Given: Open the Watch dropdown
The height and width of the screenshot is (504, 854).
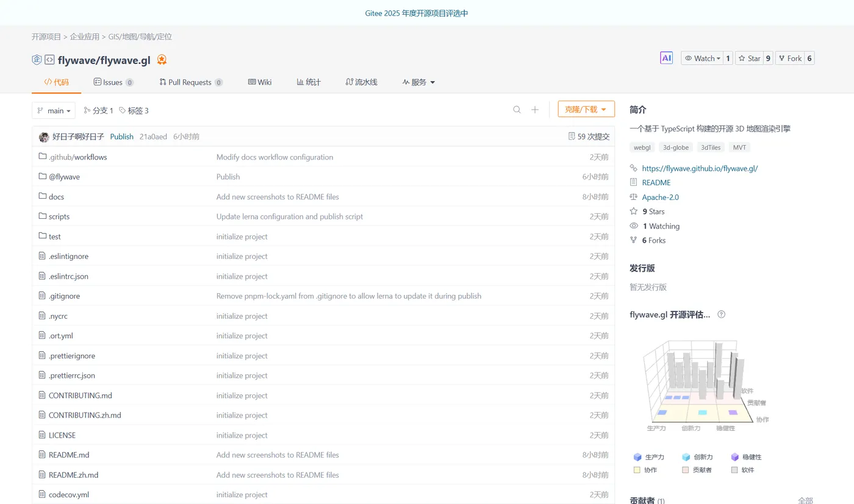Looking at the screenshot, I should pyautogui.click(x=702, y=59).
